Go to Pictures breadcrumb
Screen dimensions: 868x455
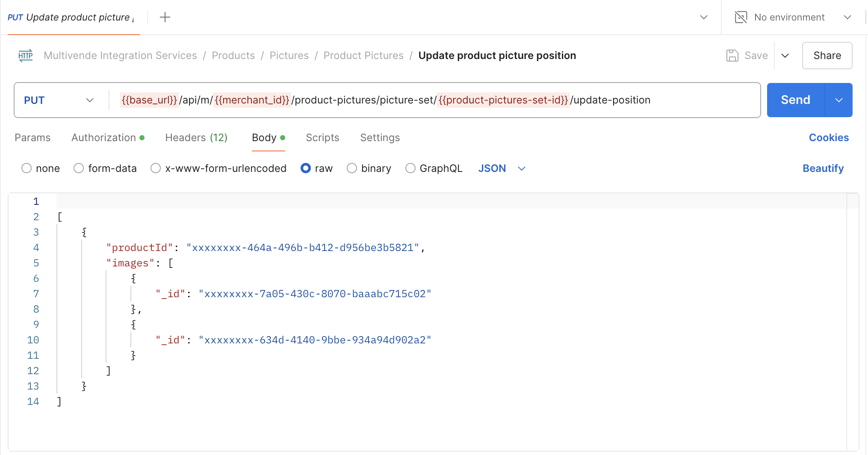(289, 56)
